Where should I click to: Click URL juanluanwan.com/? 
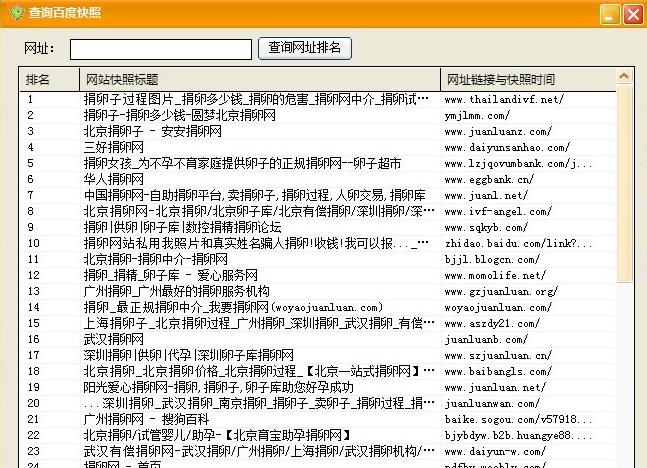pos(492,404)
